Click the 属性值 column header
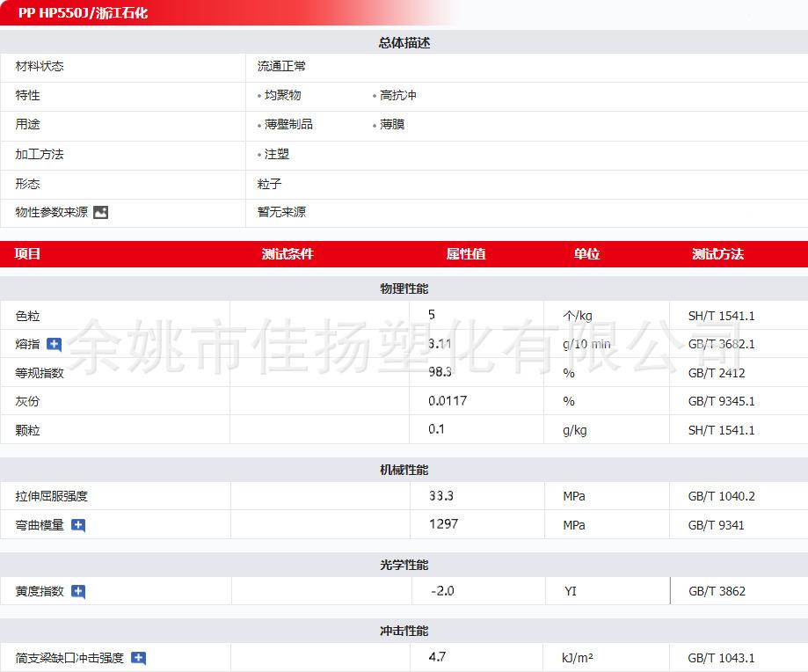The height and width of the screenshot is (672, 808). tap(465, 254)
